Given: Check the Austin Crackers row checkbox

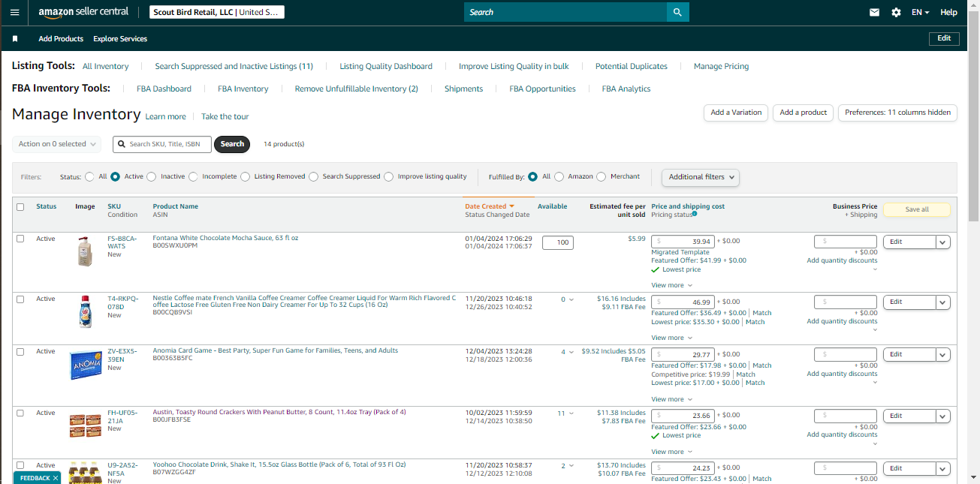Looking at the screenshot, I should [x=20, y=413].
